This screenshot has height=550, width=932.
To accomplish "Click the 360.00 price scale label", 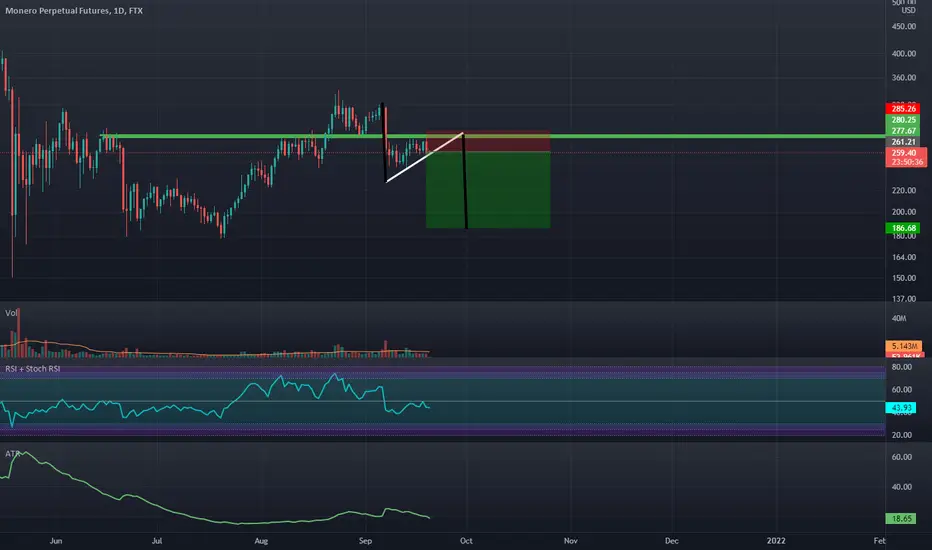I will [903, 78].
